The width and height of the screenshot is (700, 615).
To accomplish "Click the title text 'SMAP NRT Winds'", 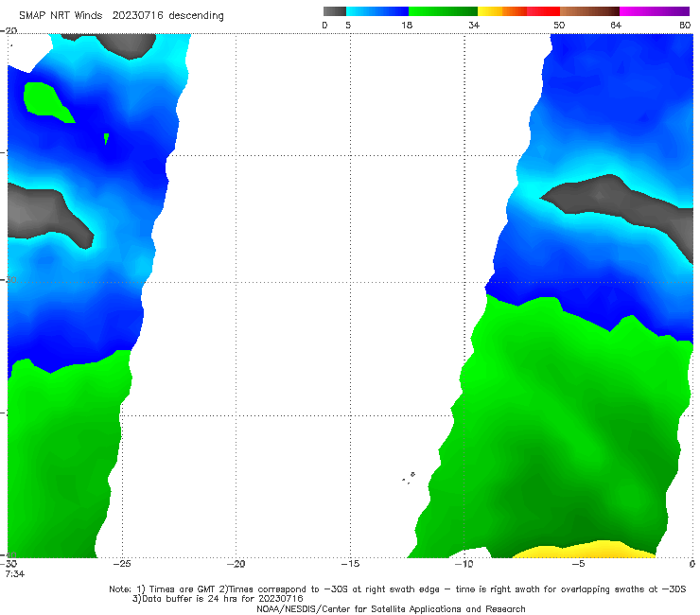I will coord(61,15).
